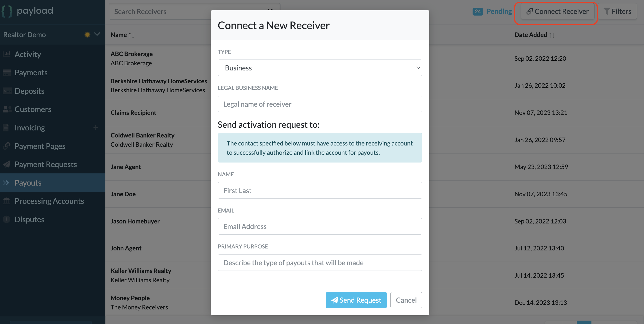The image size is (644, 324).
Task: Focus the Legal name of receiver field
Action: point(320,104)
